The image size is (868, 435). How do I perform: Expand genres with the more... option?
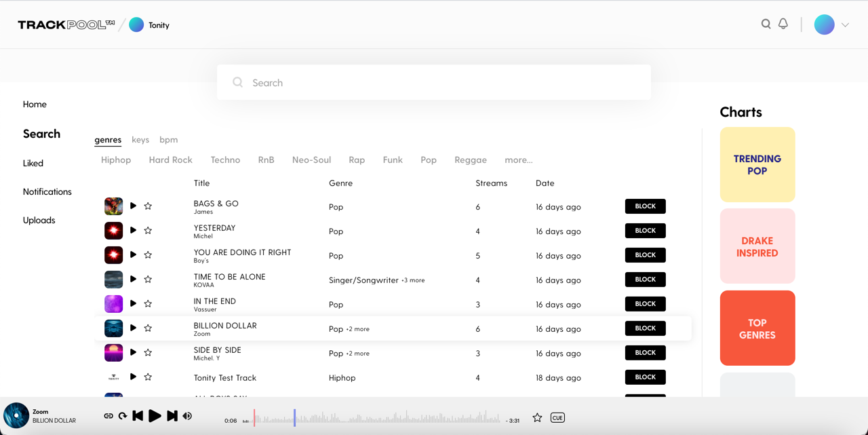[x=518, y=159]
